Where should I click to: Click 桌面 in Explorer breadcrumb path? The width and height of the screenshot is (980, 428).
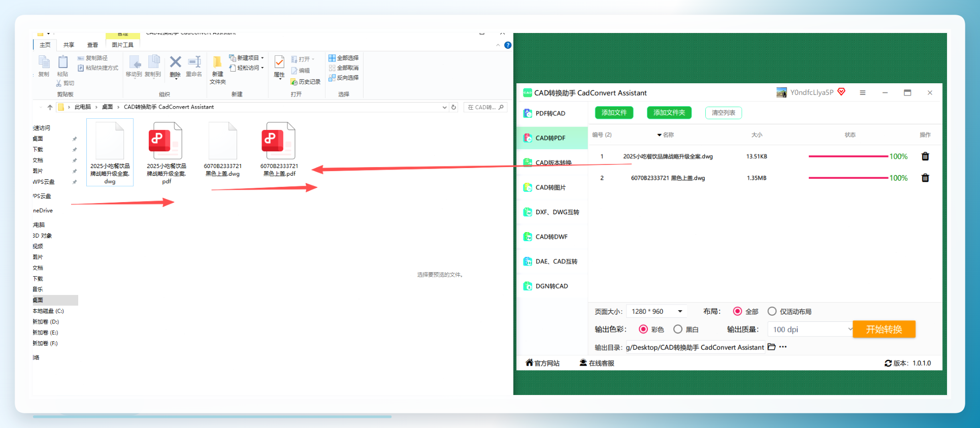tap(107, 107)
